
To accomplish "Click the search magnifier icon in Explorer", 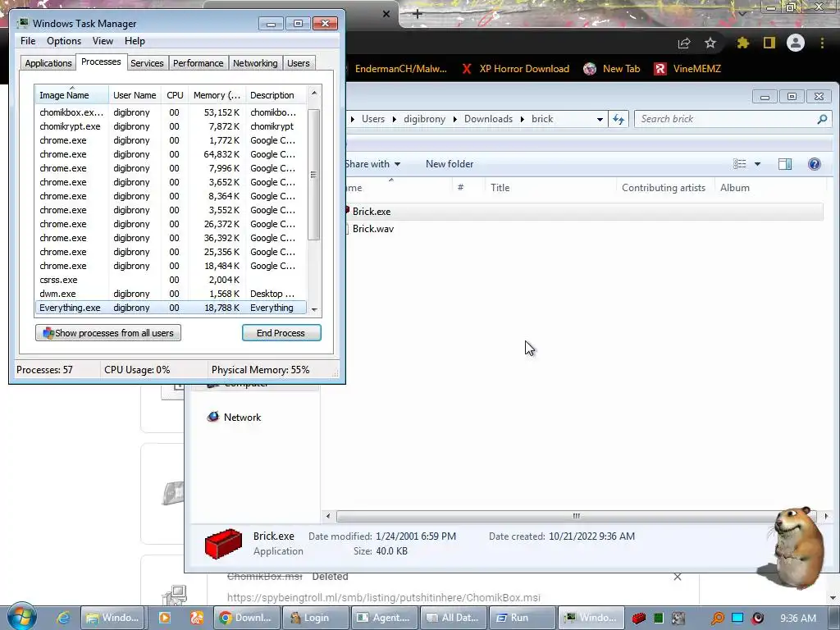I will click(x=822, y=119).
